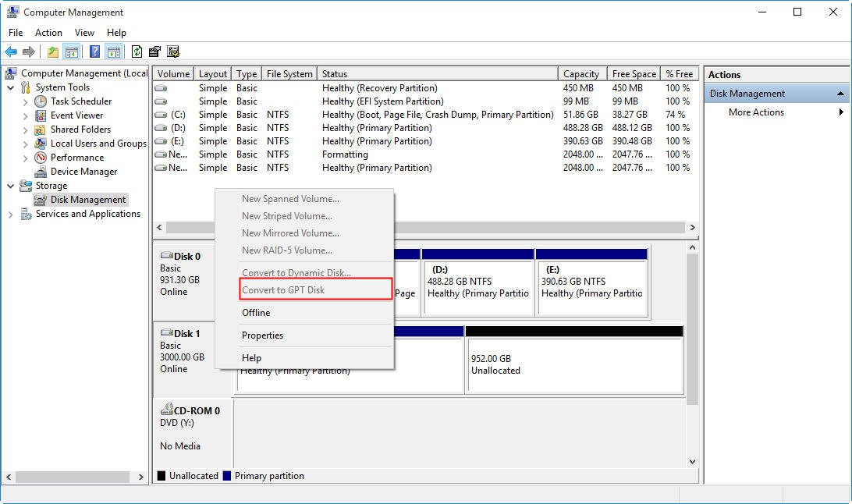Open the File menu

click(x=16, y=33)
